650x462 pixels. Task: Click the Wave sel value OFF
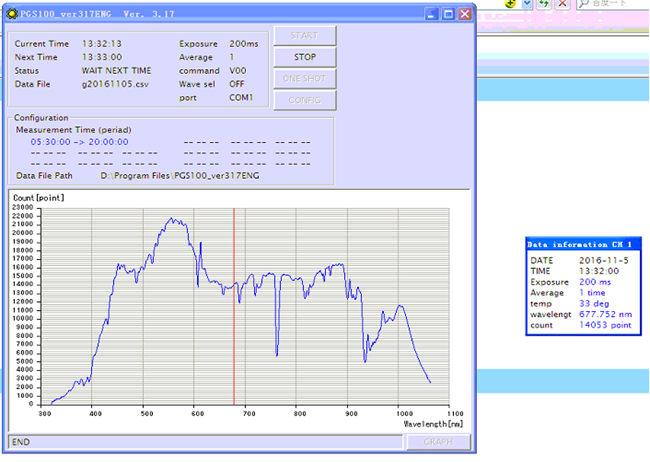pyautogui.click(x=237, y=84)
